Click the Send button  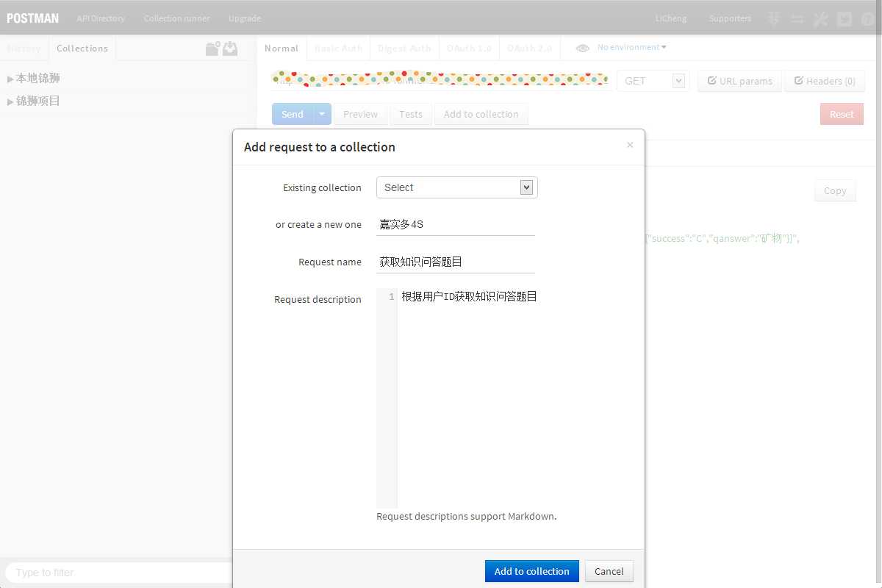[293, 114]
